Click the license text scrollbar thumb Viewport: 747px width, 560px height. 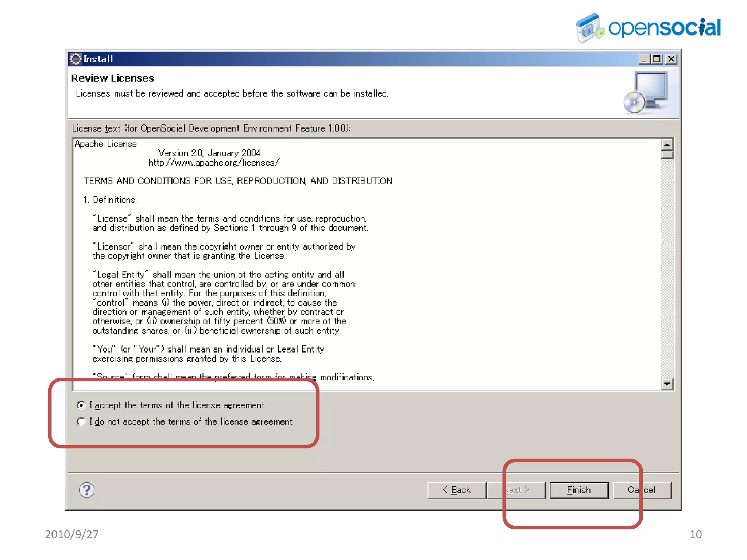point(667,155)
